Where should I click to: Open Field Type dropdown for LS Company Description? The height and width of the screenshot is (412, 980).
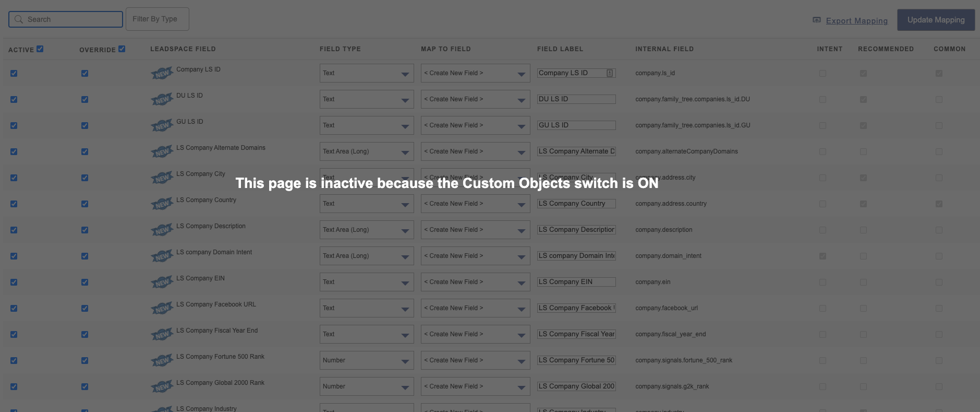pos(367,230)
